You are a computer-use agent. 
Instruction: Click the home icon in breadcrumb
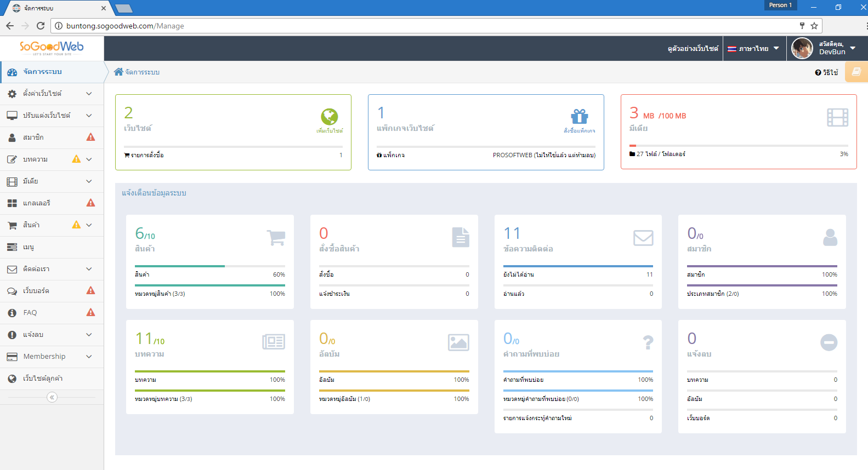pos(118,72)
